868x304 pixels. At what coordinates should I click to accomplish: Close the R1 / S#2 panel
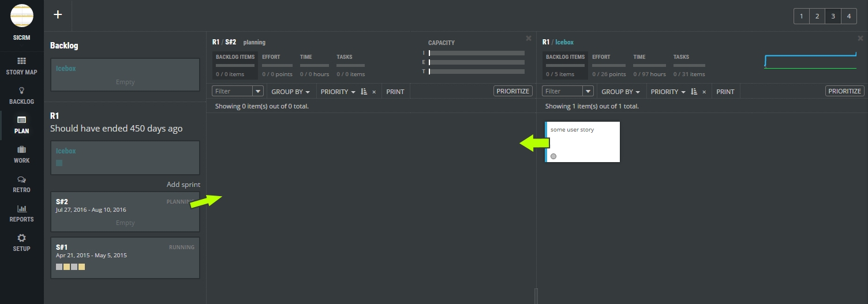point(529,38)
